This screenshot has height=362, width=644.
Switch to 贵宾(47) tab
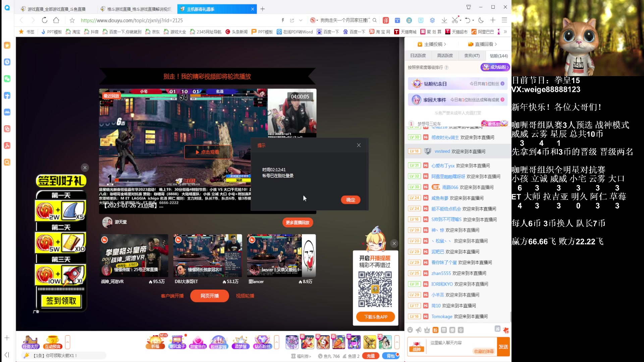pos(472,56)
